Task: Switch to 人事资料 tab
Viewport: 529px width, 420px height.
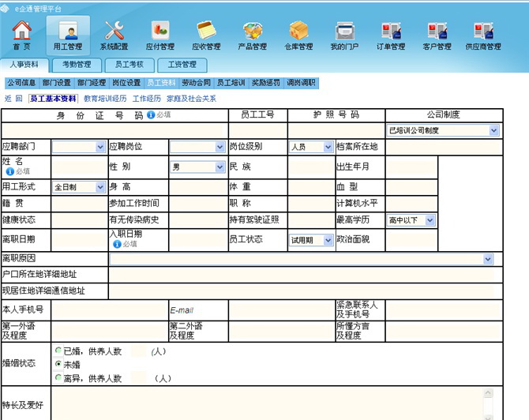Action: 24,65
